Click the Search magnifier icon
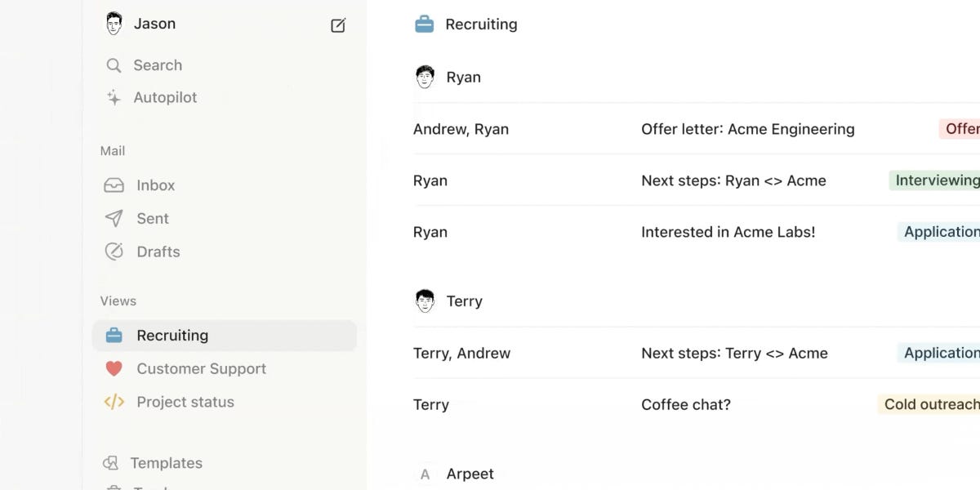The width and height of the screenshot is (980, 490). coord(114,65)
